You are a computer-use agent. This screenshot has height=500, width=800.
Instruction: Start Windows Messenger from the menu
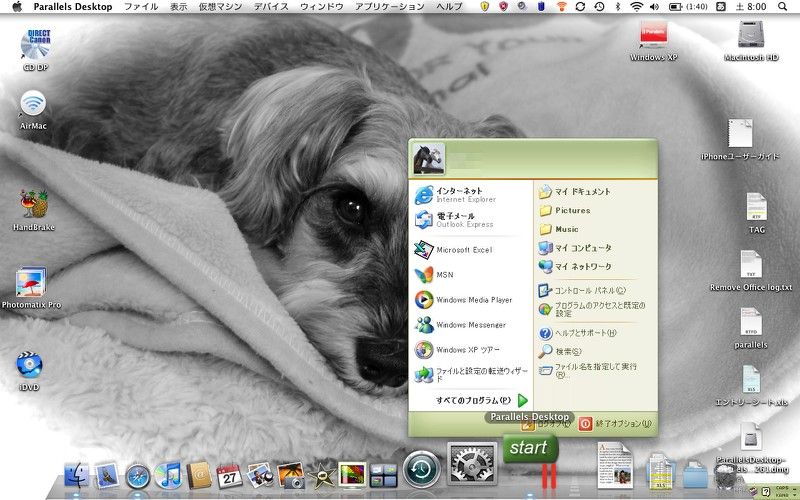460,324
